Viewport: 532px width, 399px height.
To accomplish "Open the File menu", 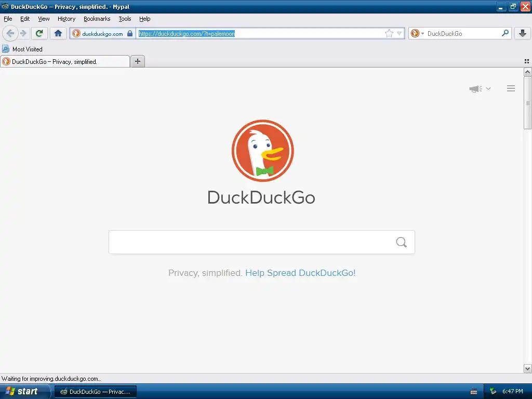I will tap(8, 19).
